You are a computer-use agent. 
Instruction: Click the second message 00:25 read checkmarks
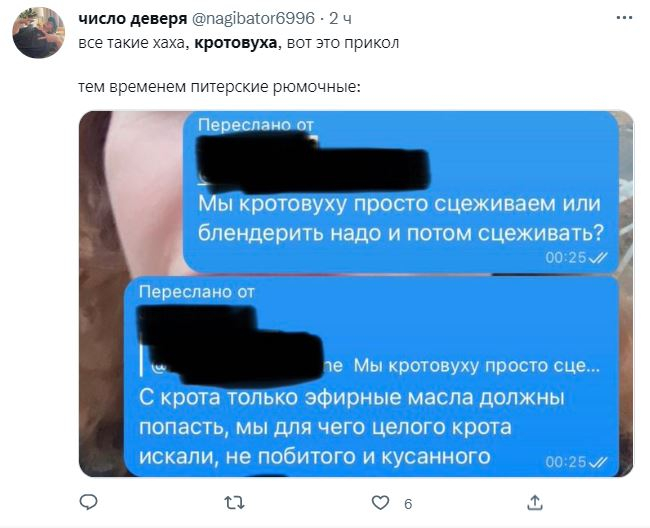pos(576,462)
